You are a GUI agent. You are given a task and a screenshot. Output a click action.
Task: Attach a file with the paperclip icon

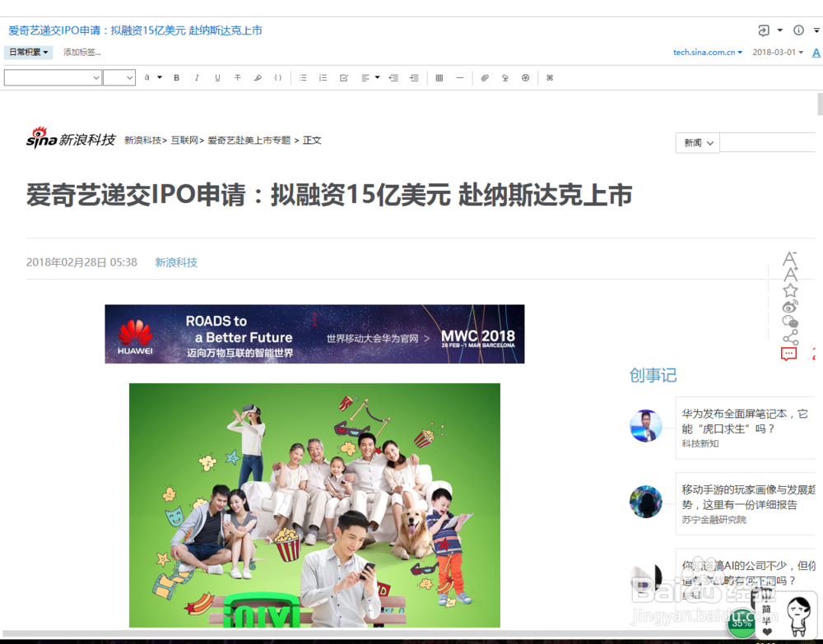tap(485, 77)
